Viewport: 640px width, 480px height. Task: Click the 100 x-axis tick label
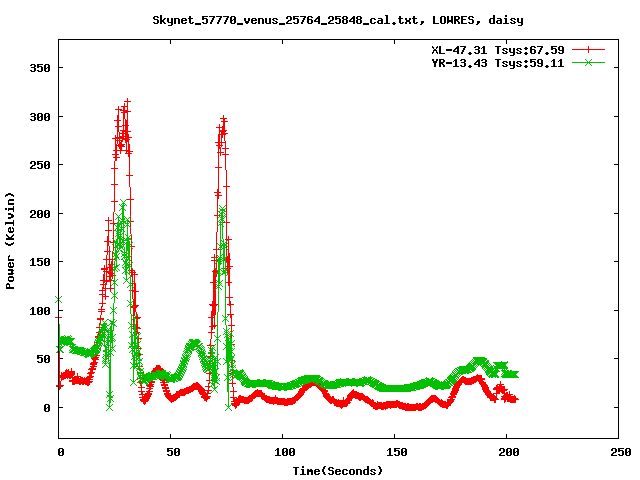[284, 452]
